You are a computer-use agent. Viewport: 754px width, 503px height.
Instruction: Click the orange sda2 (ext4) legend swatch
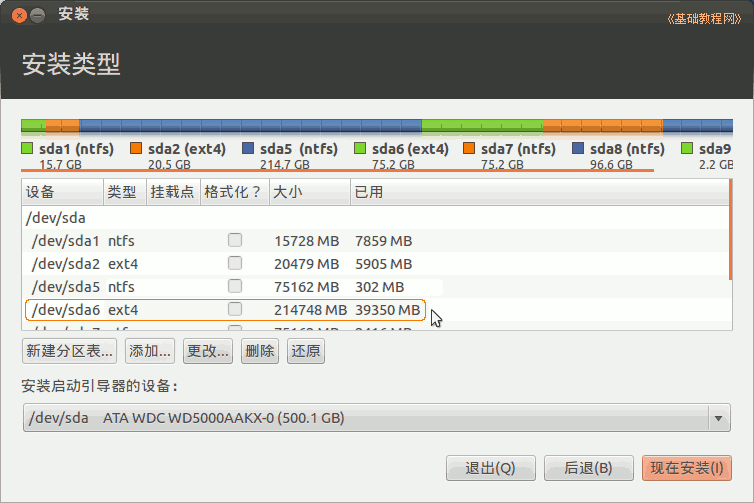pos(136,148)
